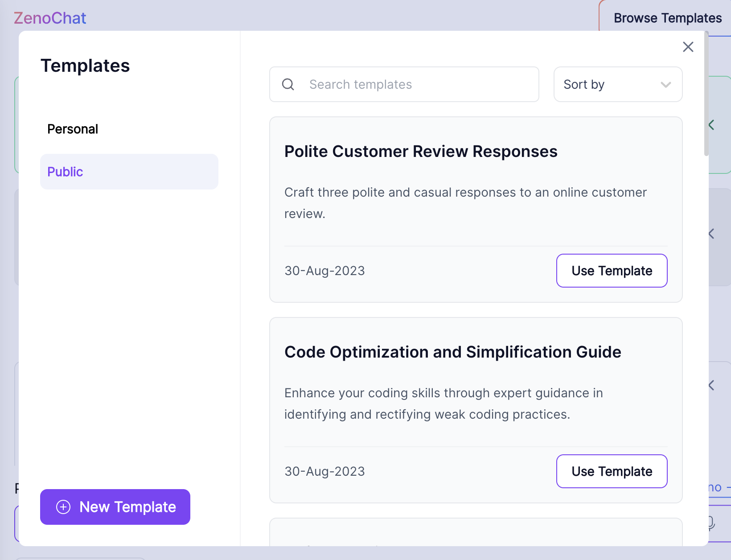The image size is (731, 560).
Task: Focus the Search templates field
Action: (404, 84)
